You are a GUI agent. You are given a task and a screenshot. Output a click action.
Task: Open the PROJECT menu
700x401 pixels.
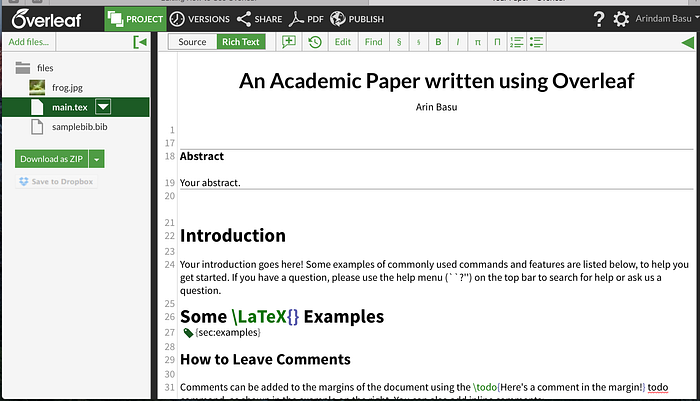click(135, 19)
